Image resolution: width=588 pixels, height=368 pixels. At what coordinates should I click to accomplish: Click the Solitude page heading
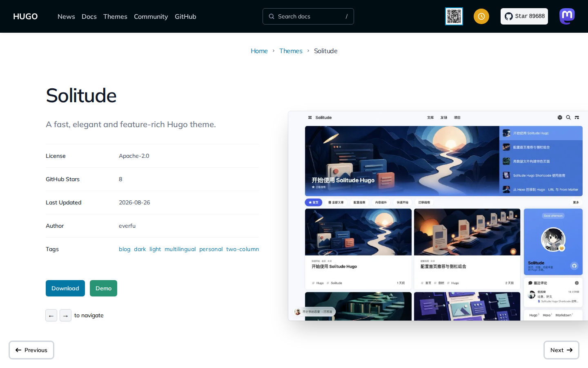pyautogui.click(x=81, y=95)
